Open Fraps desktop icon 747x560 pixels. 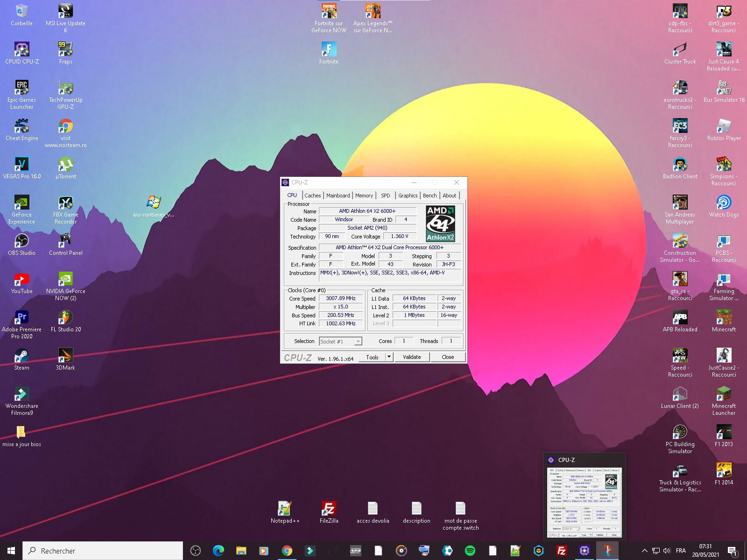[x=65, y=52]
